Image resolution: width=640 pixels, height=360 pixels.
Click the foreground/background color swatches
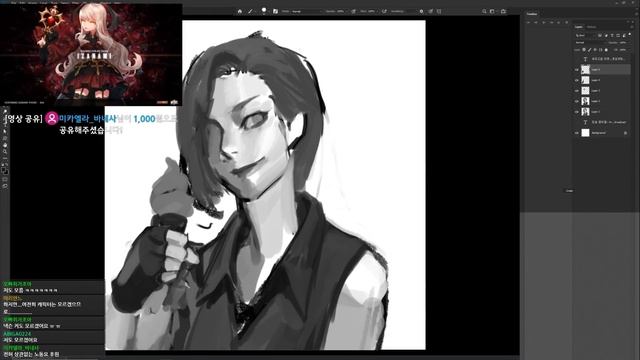[x=4, y=171]
